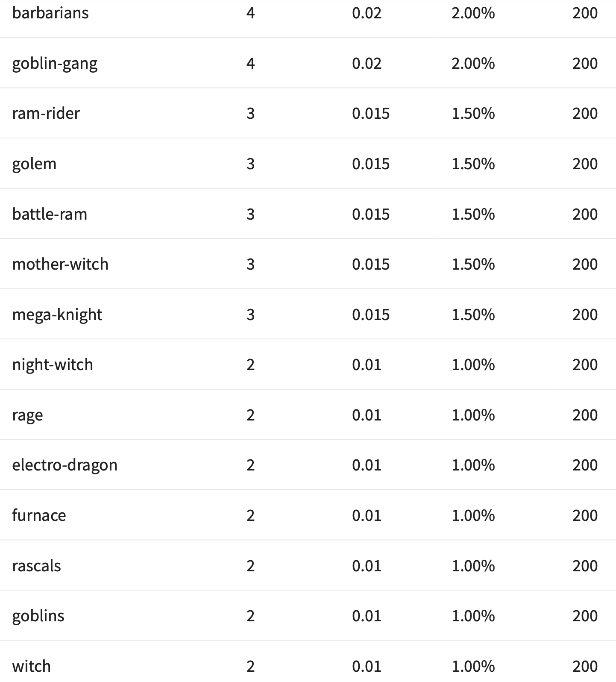Click the barbarians card name
Screen dimensions: 616x682
50,13
